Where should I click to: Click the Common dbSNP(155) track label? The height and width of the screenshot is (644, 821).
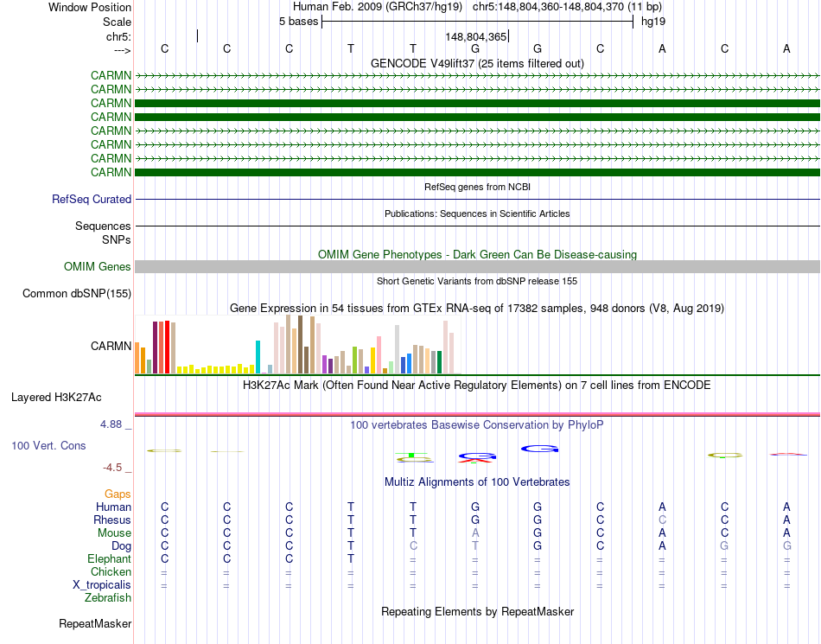(76, 293)
